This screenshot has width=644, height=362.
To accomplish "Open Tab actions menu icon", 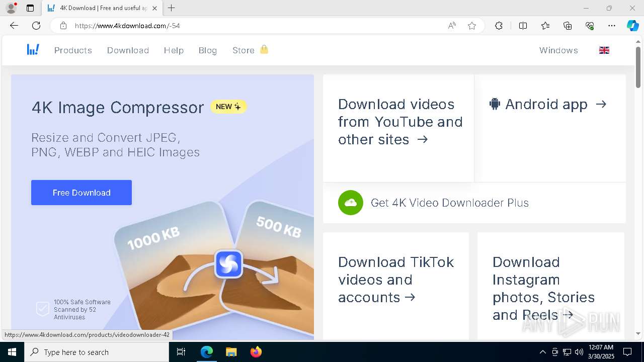I will pos(30,8).
